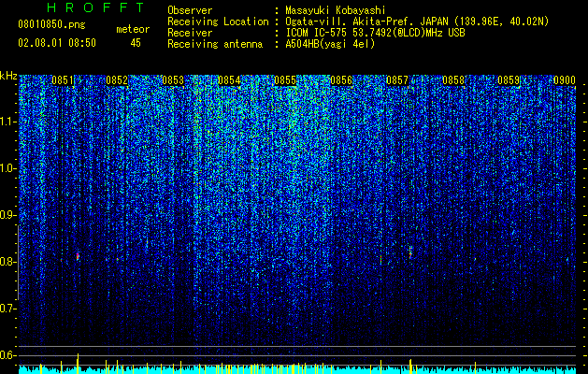The image size is (588, 374).
Task: Select the filename 08010850.png
Action: pyautogui.click(x=51, y=25)
